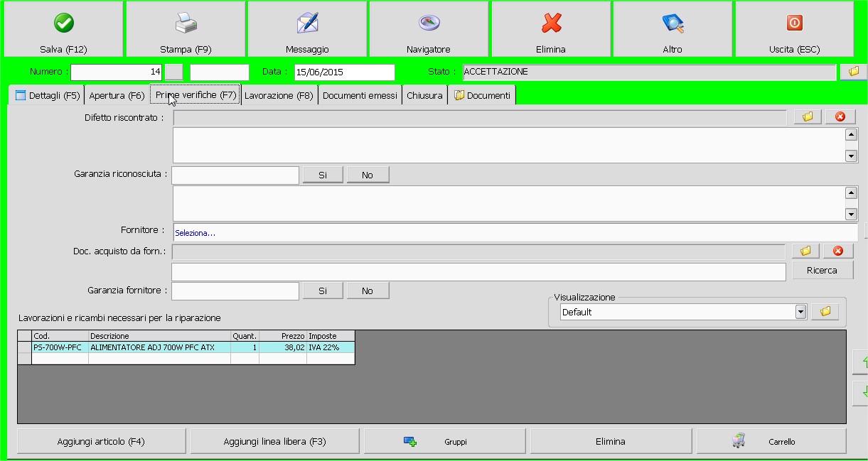868x461 pixels.
Task: Click the Salva green checkmark button
Action: [63, 30]
